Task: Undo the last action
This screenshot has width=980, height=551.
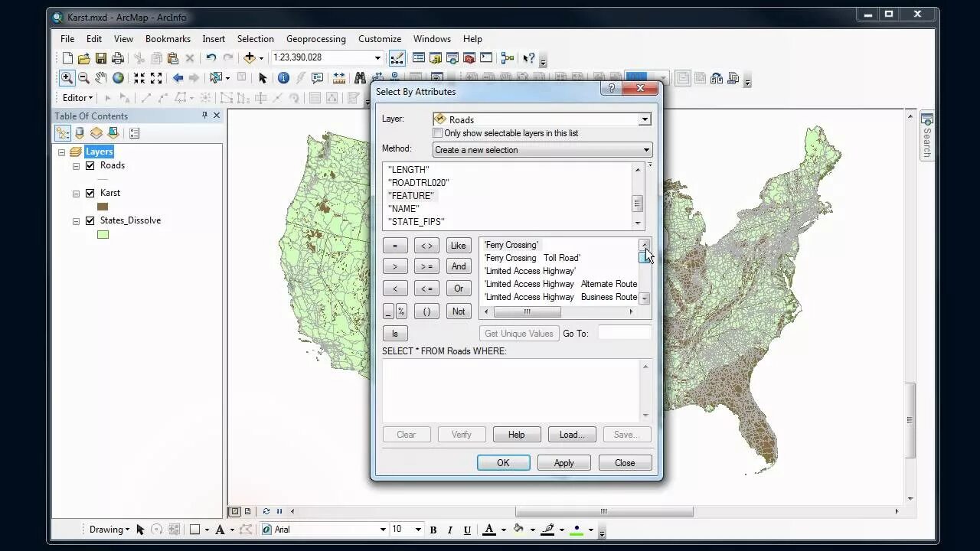Action: pyautogui.click(x=211, y=58)
